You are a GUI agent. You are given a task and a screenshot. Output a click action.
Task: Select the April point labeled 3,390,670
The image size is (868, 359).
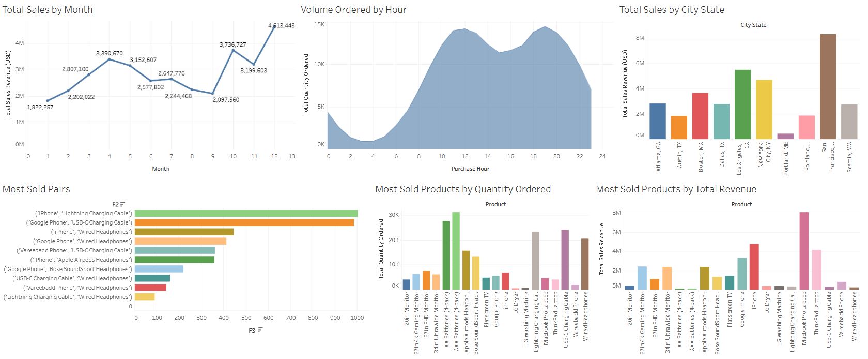[109, 59]
